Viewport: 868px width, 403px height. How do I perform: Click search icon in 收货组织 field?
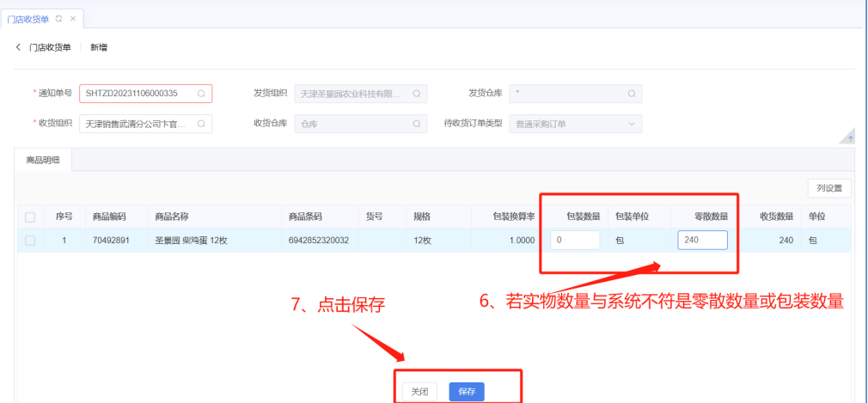click(x=201, y=124)
